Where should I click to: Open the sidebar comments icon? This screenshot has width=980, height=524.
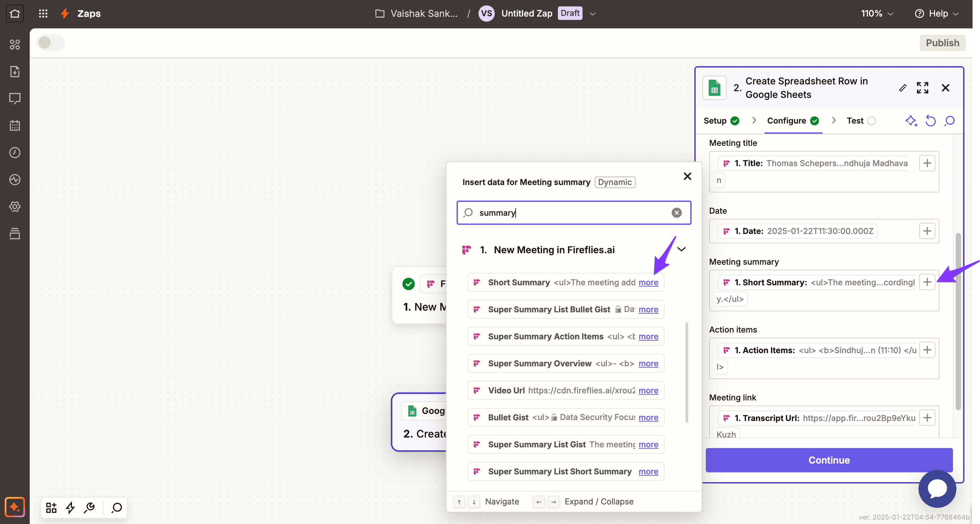15,99
